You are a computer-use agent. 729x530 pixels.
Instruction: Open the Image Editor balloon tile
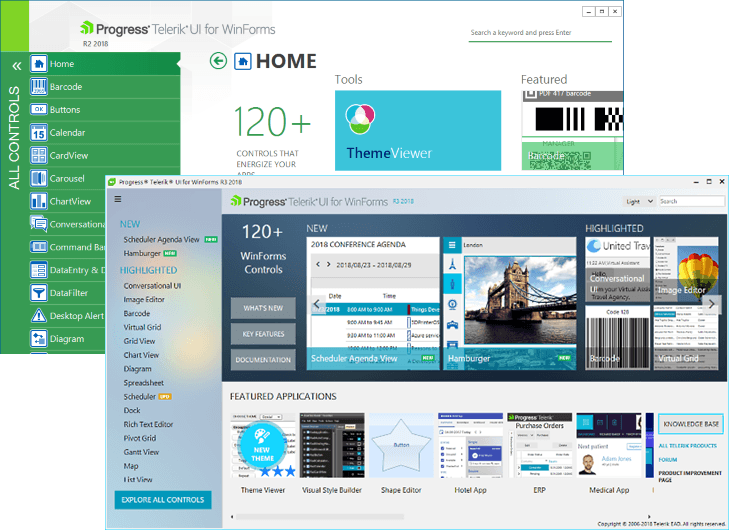tap(686, 269)
